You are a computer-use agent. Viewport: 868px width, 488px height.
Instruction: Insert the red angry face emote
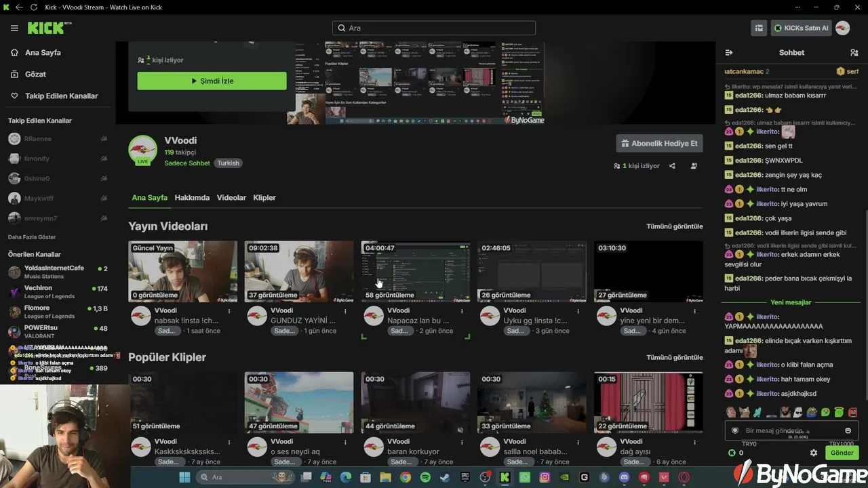click(853, 411)
